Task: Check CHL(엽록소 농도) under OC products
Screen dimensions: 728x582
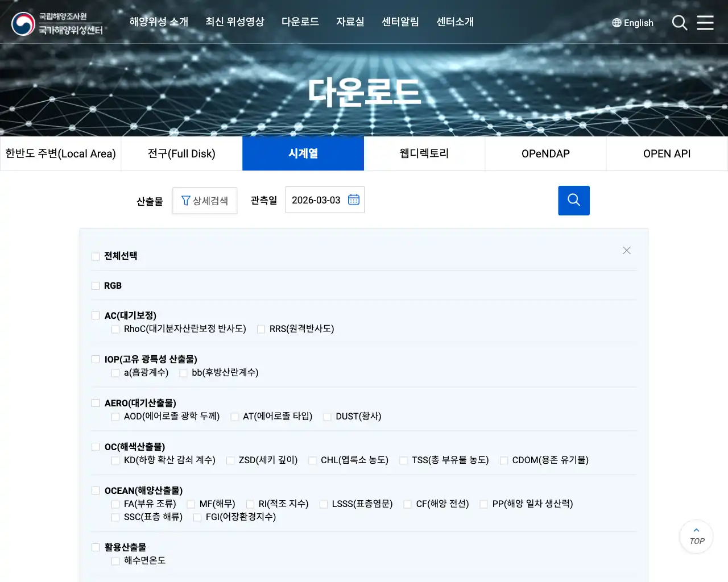Action: (313, 460)
